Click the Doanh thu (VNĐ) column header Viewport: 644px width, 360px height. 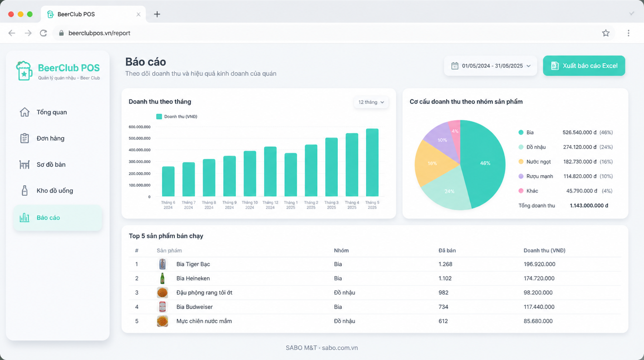click(544, 250)
